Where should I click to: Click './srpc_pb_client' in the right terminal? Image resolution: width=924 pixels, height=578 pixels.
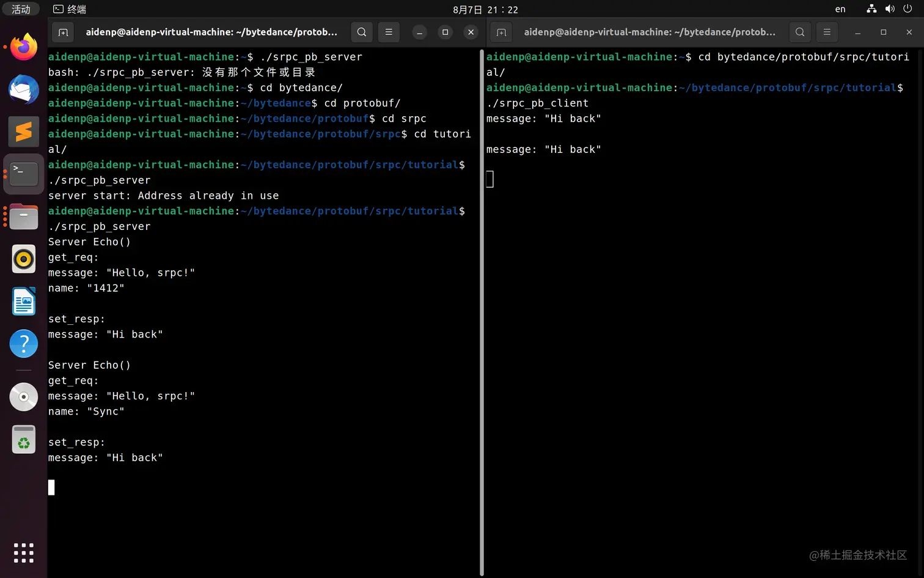tap(538, 103)
